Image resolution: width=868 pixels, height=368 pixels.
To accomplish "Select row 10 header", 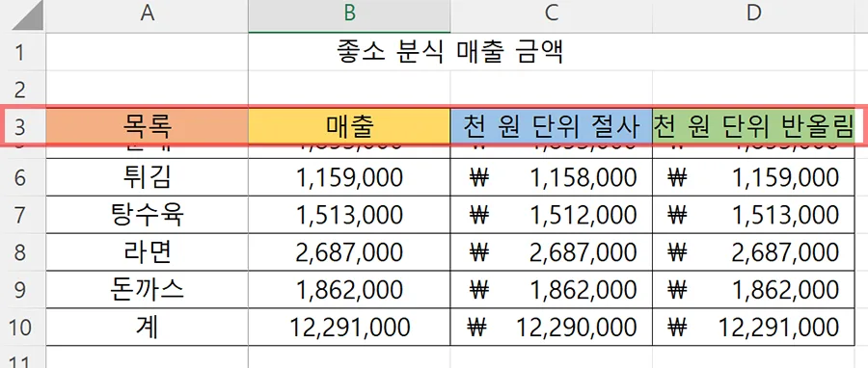I will 22,328.
